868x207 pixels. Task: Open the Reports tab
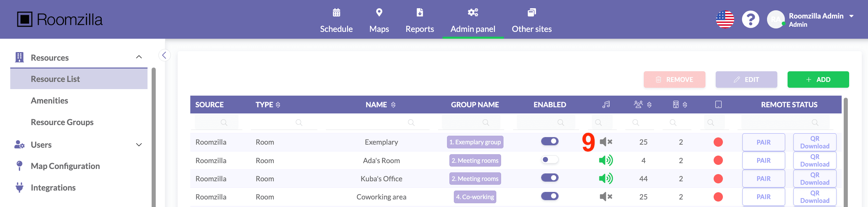point(420,21)
